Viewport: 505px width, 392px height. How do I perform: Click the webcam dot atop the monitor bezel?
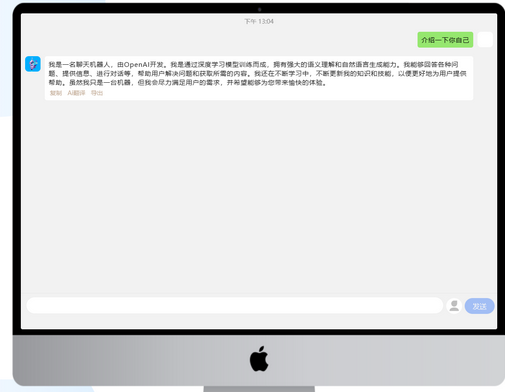259,9
